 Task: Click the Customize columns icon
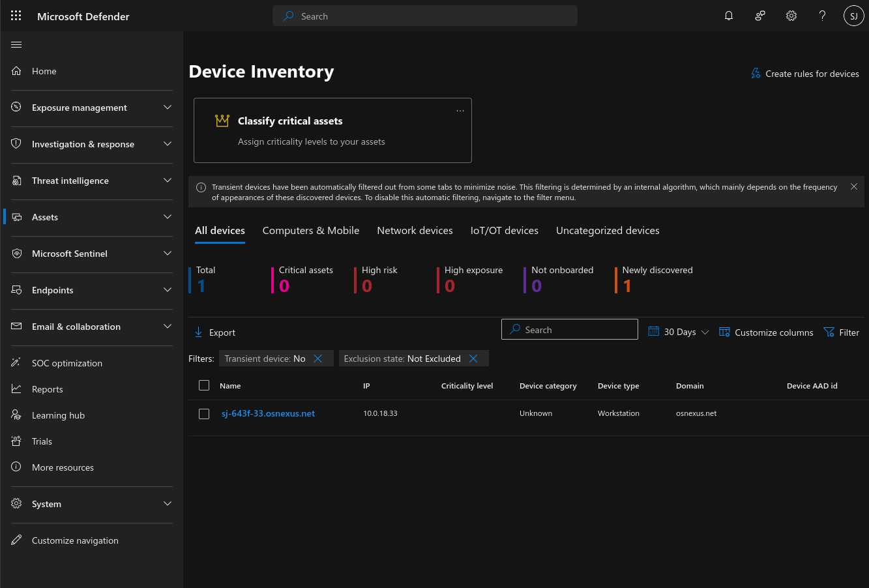point(724,332)
